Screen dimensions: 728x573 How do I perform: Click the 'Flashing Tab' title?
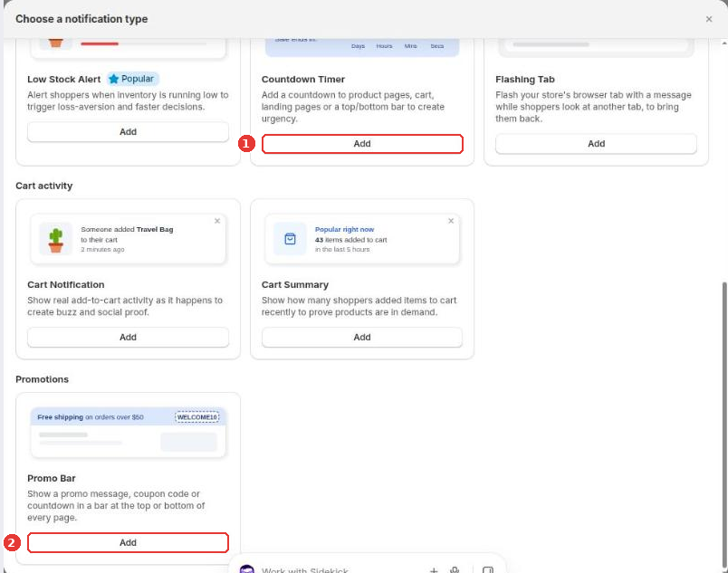(x=525, y=80)
